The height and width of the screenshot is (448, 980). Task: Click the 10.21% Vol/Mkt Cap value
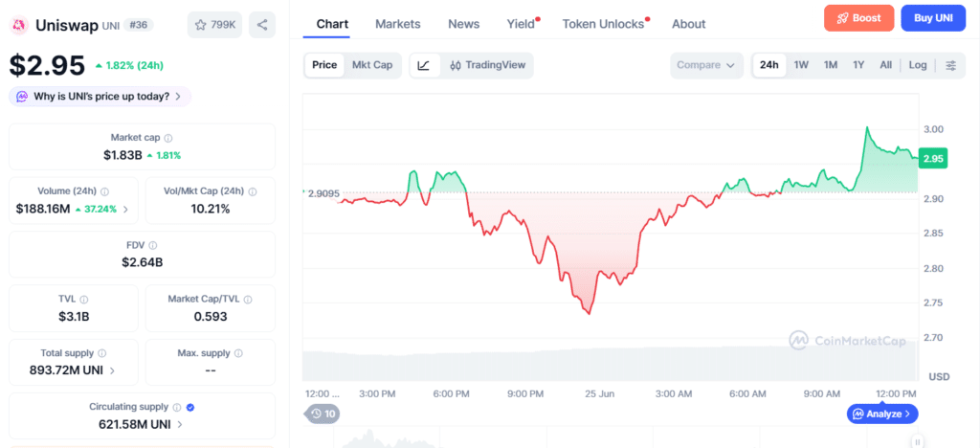[210, 210]
